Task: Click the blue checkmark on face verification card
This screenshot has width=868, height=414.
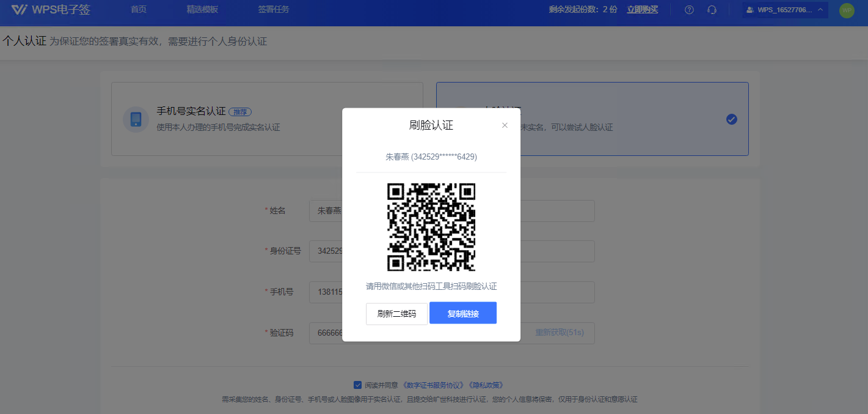Action: (732, 119)
